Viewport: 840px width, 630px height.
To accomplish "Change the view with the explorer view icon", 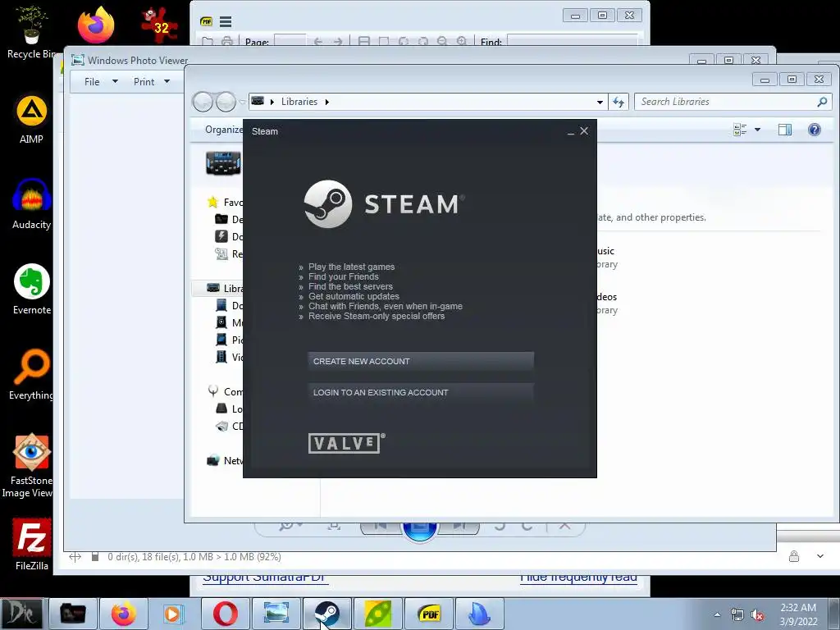I will click(740, 130).
